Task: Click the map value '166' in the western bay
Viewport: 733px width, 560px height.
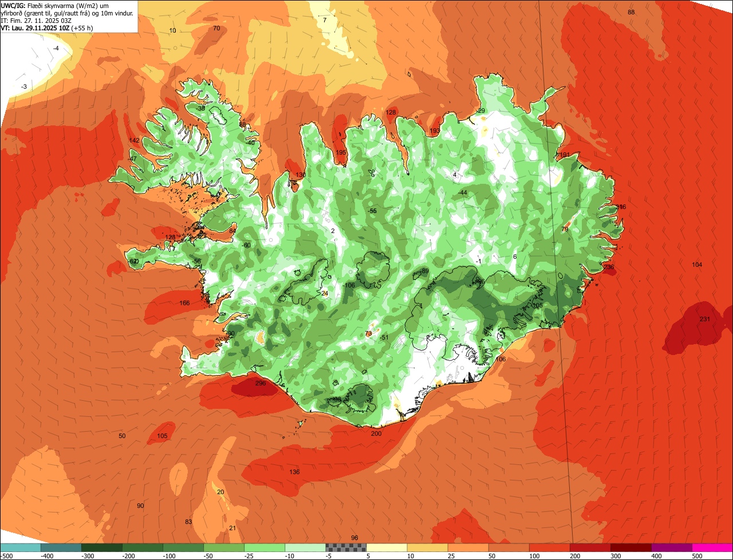Action: pyautogui.click(x=184, y=303)
